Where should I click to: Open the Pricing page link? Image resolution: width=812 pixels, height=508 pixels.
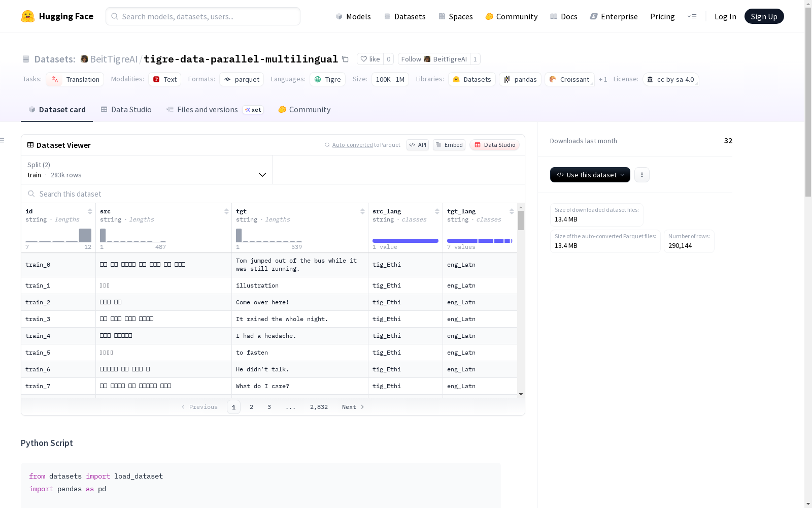662,16
